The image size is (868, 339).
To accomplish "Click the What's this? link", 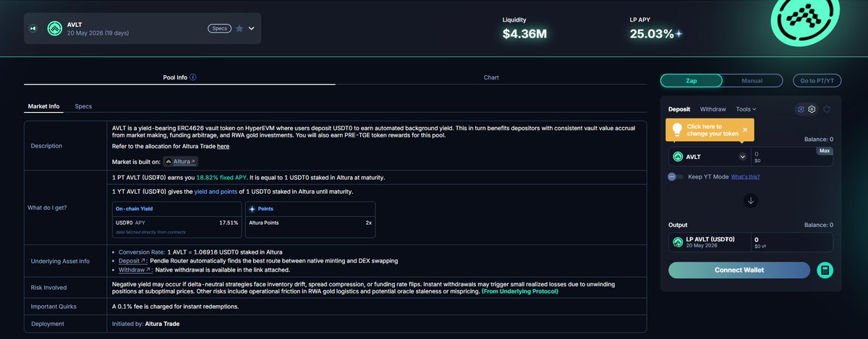I will [x=745, y=176].
